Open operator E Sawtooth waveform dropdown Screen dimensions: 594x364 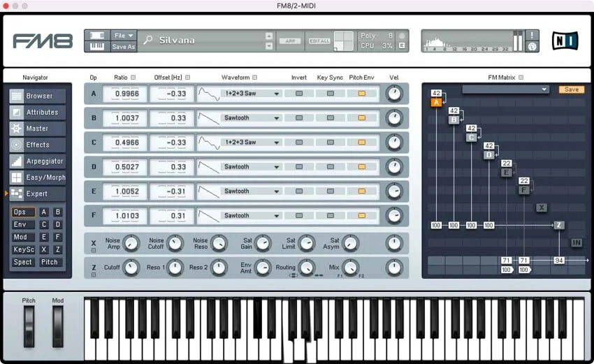pyautogui.click(x=251, y=191)
